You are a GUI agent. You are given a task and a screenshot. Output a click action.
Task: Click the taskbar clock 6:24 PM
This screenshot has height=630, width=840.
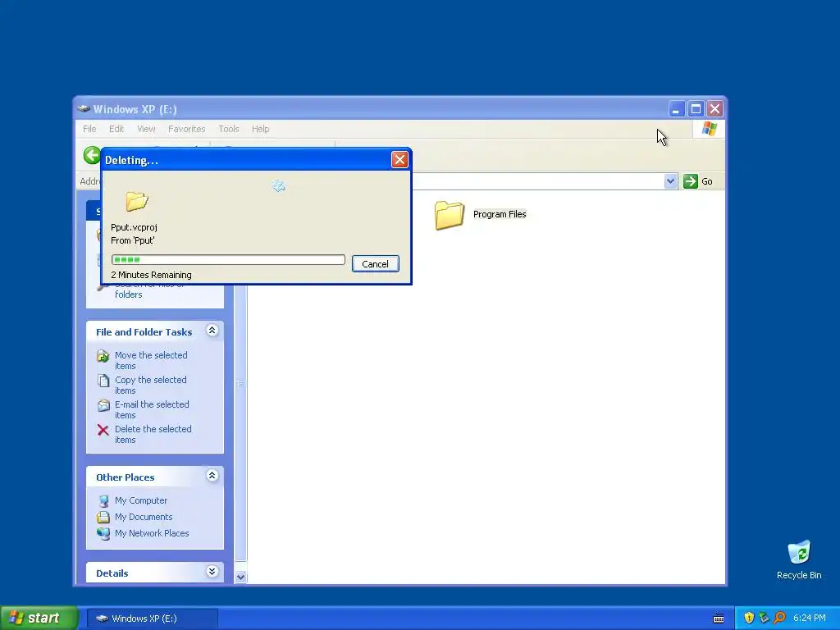[810, 618]
